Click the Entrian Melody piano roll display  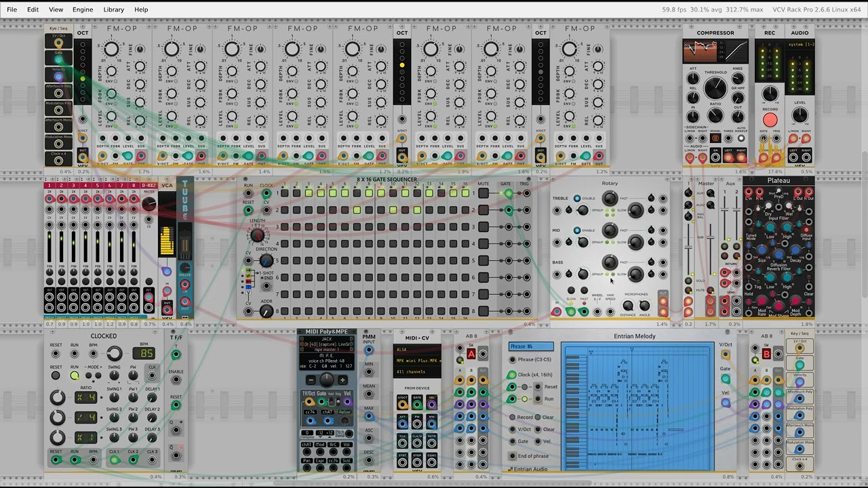point(637,407)
